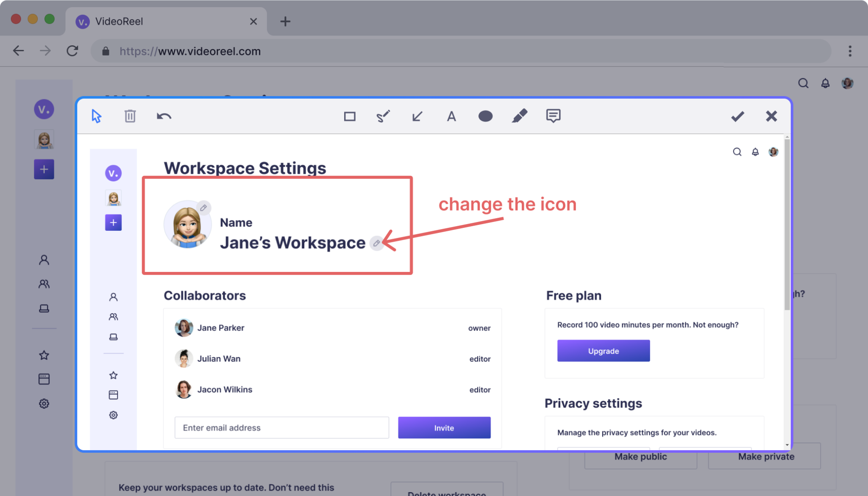Select the highlighter marker tool
The width and height of the screenshot is (868, 496).
point(520,116)
